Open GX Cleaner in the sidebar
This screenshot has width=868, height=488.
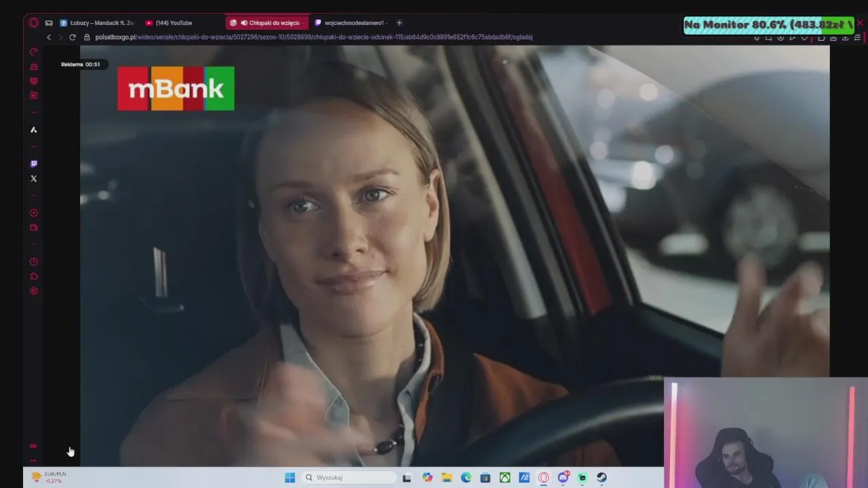(x=33, y=66)
